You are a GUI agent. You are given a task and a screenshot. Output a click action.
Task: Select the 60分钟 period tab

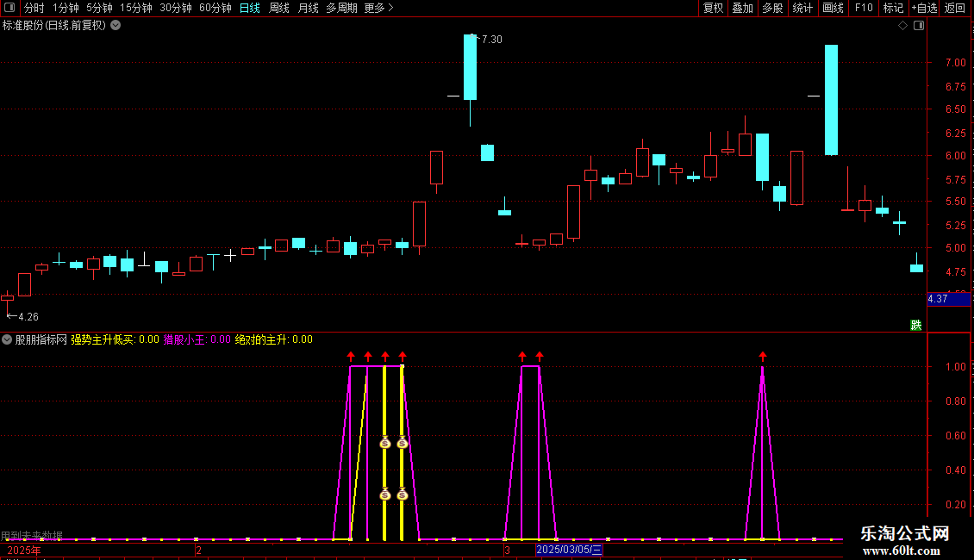pyautogui.click(x=215, y=8)
